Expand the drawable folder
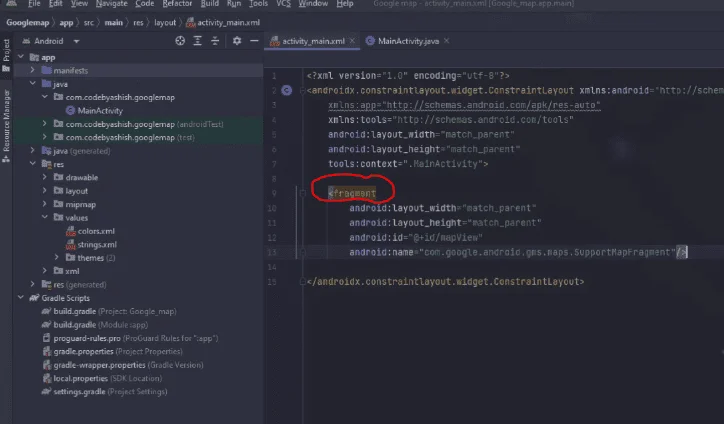The image size is (724, 424). point(45,177)
